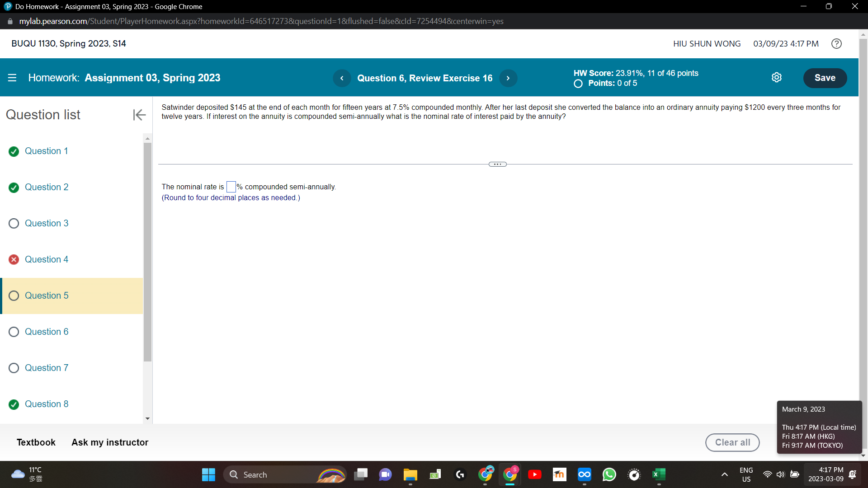Open the settings gear in the homework header
Image resolution: width=868 pixels, height=488 pixels.
click(x=776, y=78)
